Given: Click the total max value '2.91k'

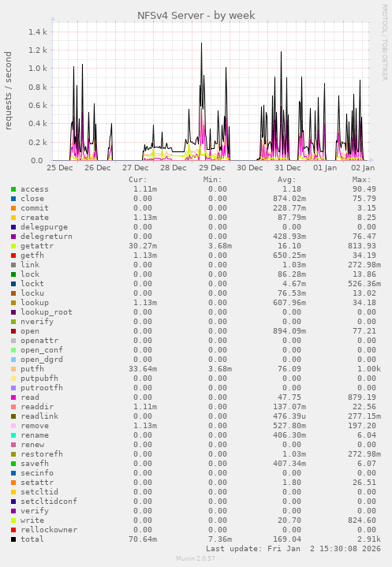Looking at the screenshot, I should click(369, 539).
